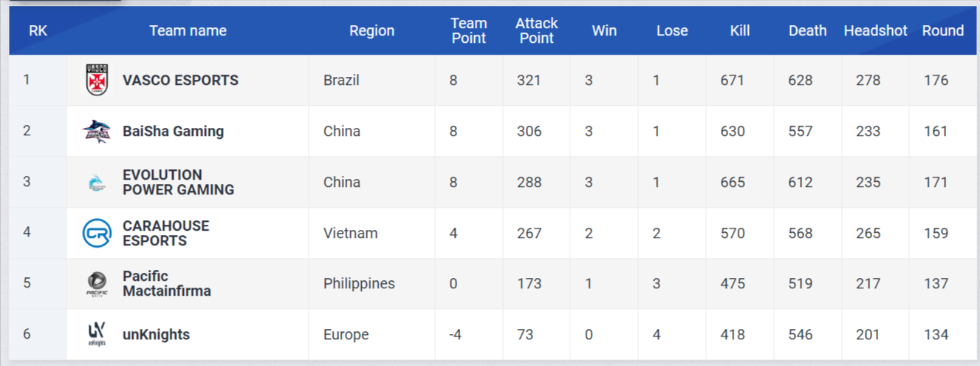Click the Team name column header
980x366 pixels.
188,31
